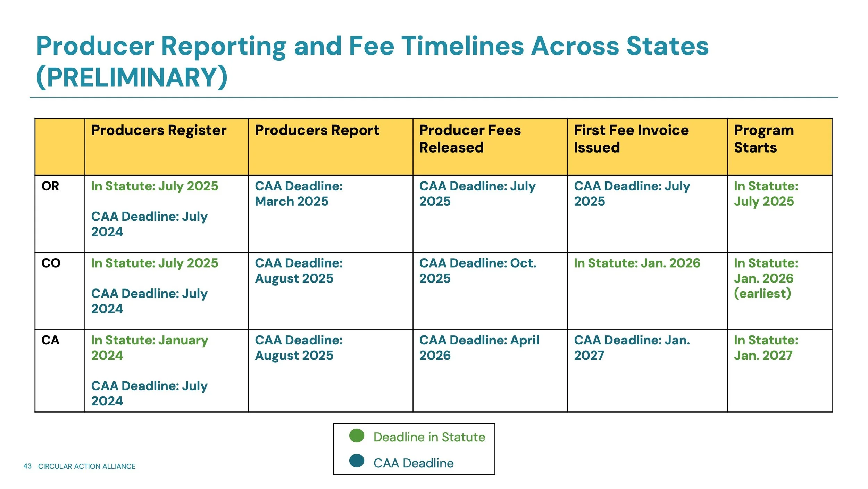Image resolution: width=868 pixels, height=489 pixels.
Task: Click California's In Statute: January 2024 text
Action: click(x=150, y=348)
